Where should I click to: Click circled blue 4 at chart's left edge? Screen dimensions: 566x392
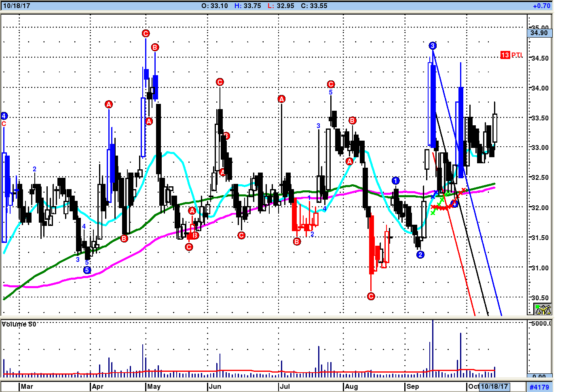click(4, 116)
